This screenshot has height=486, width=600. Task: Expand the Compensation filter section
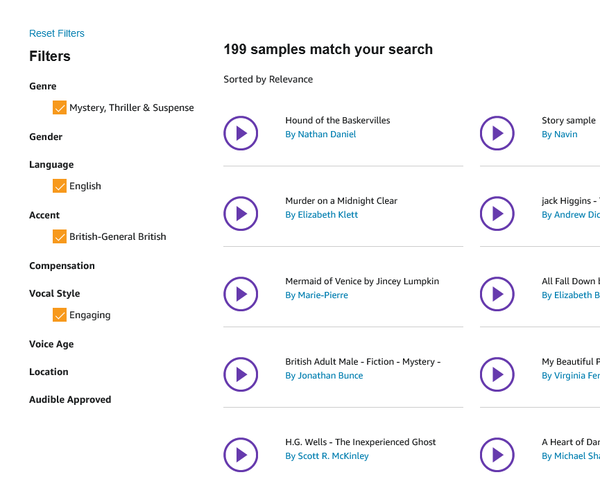tap(62, 266)
